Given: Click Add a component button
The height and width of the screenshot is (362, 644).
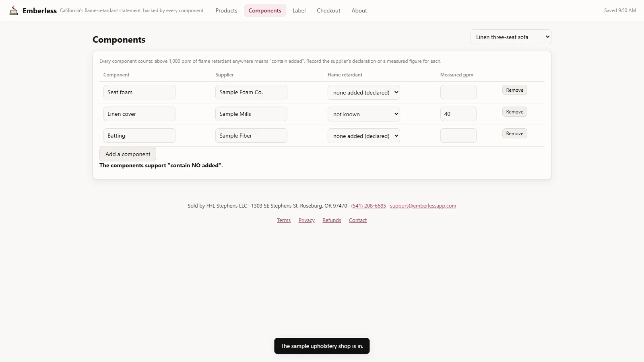Looking at the screenshot, I should coord(128,154).
